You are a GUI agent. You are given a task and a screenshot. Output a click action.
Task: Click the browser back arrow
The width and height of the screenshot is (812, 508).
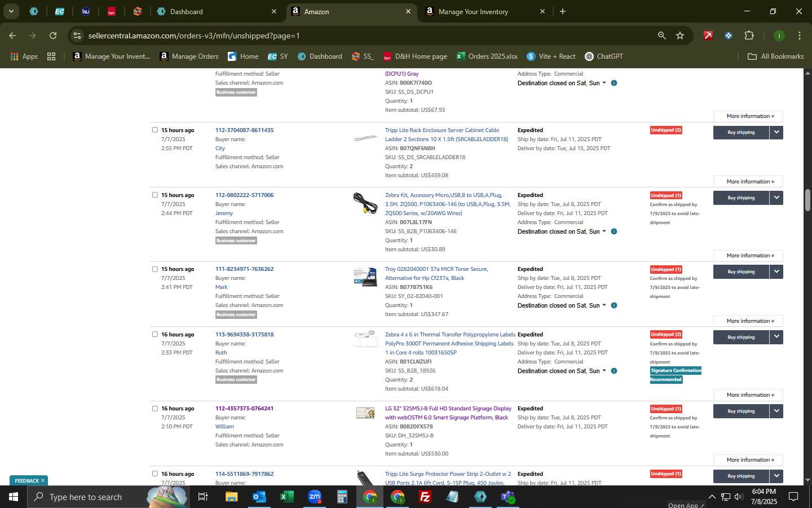pos(12,36)
